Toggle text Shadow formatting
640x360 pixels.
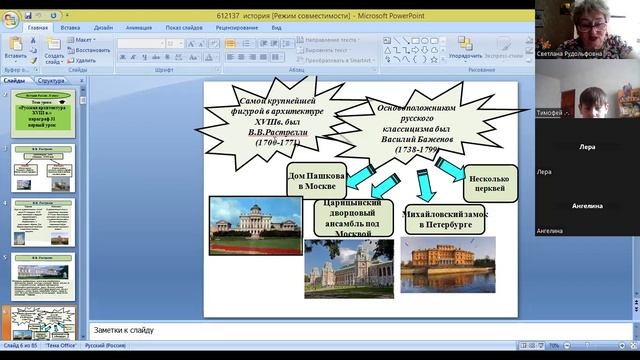pos(167,57)
